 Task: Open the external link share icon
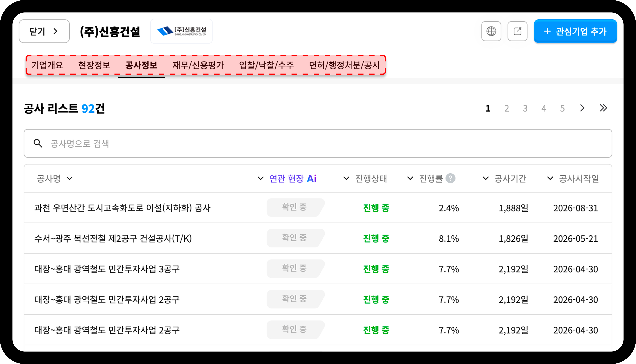(x=518, y=31)
